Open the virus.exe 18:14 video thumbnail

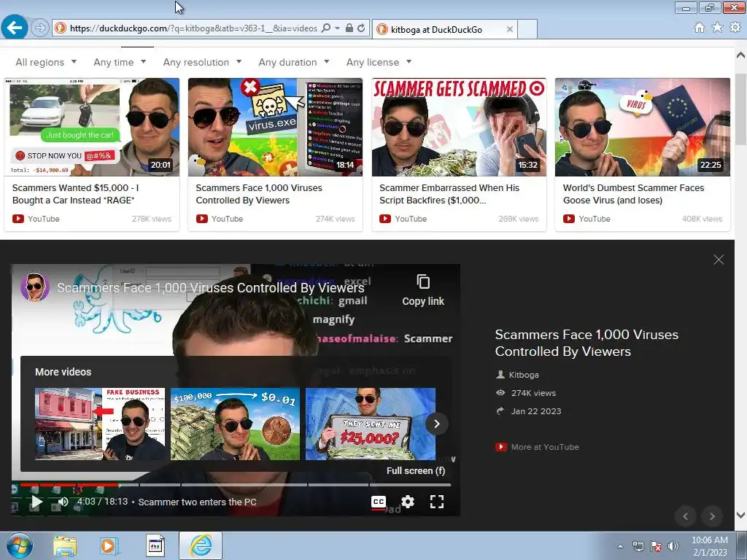coord(275,127)
